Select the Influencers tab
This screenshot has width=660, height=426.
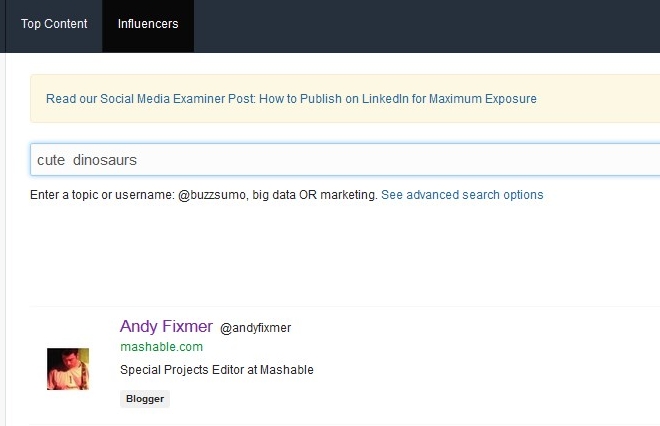coord(148,24)
